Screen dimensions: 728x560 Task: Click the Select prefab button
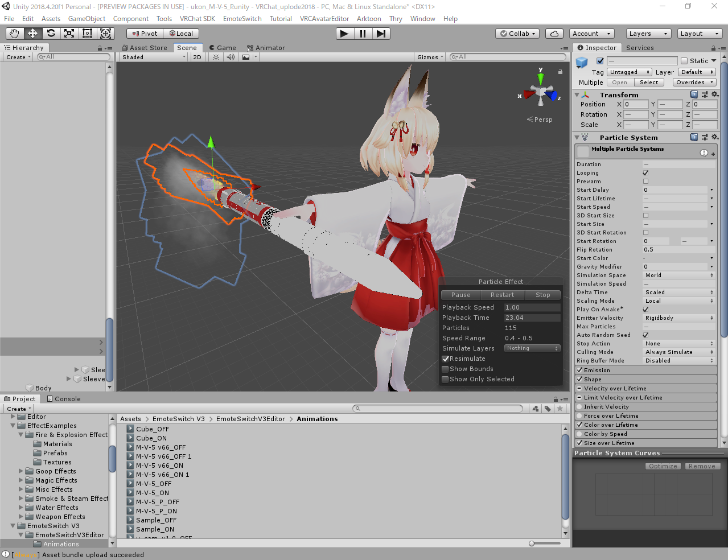tap(649, 83)
